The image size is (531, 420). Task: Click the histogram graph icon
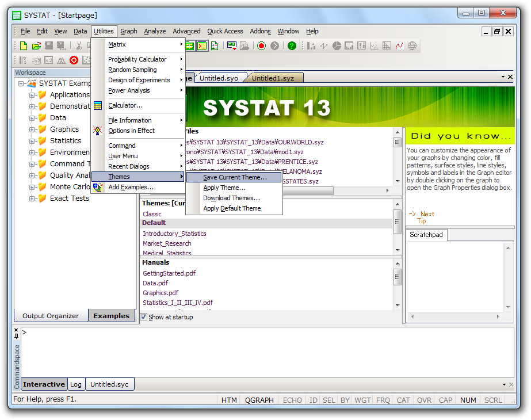coord(349,45)
